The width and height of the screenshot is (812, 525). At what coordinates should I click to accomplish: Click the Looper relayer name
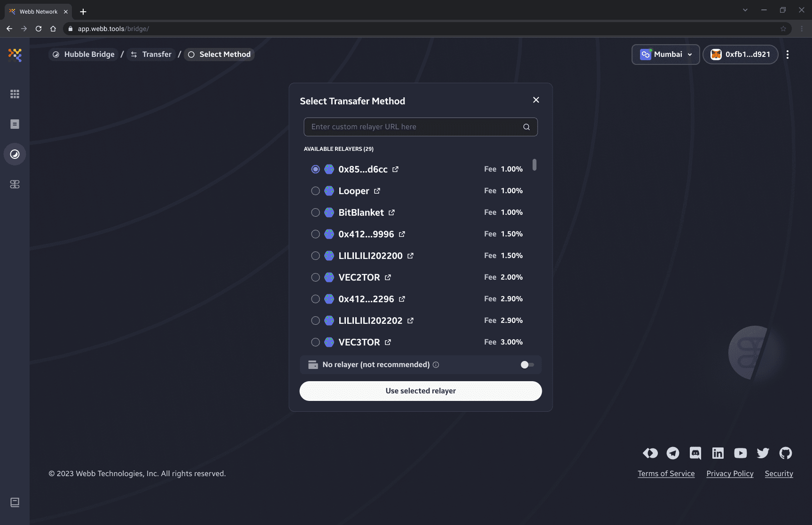pos(354,191)
